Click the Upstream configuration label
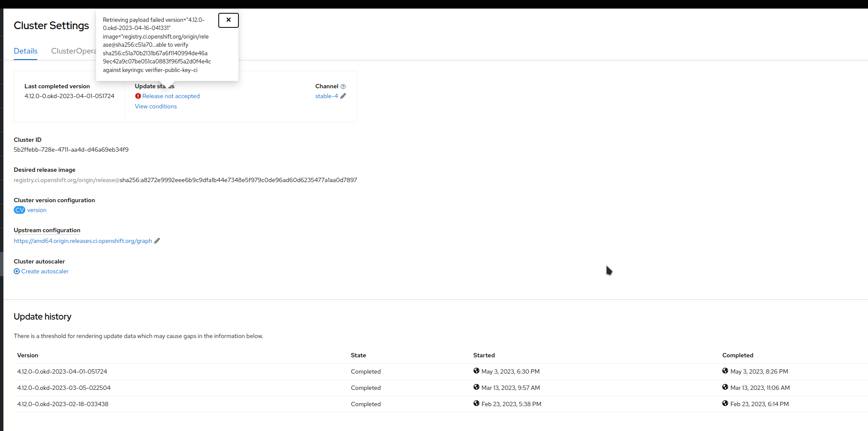868x431 pixels. [x=47, y=230]
